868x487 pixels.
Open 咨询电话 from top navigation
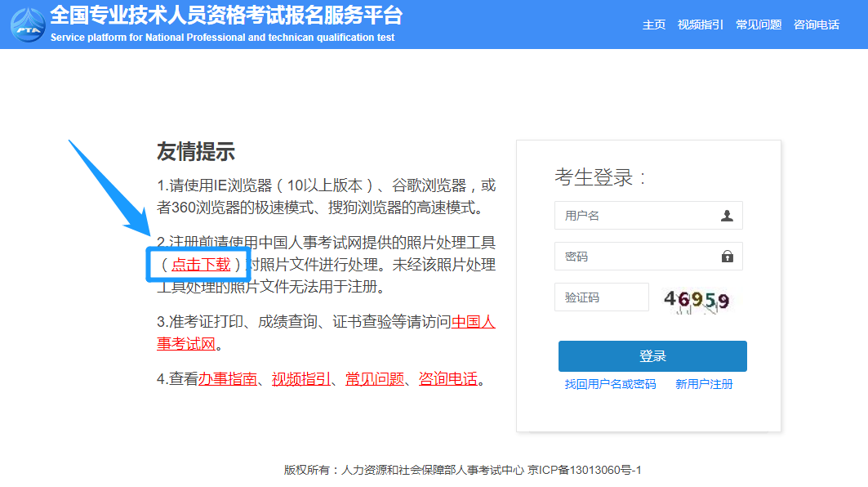(816, 25)
